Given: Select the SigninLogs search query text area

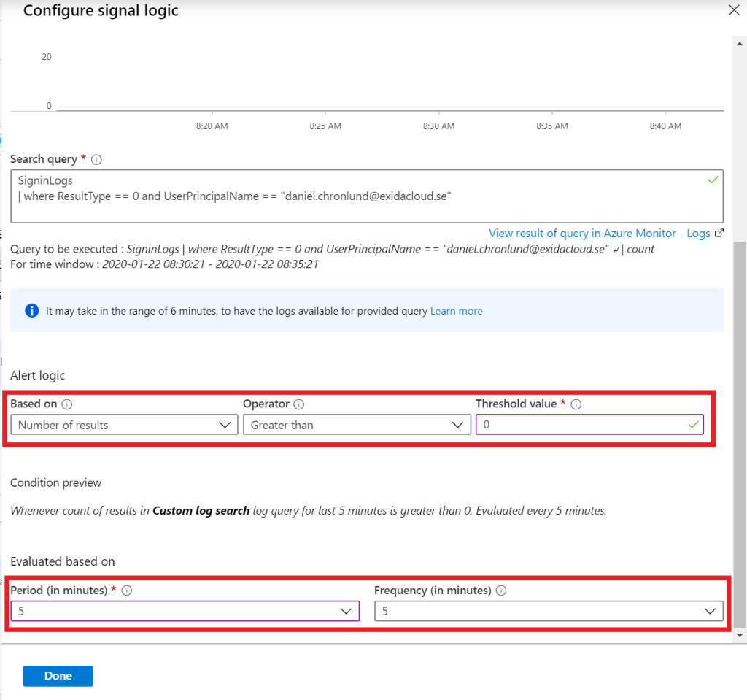Looking at the screenshot, I should (365, 195).
